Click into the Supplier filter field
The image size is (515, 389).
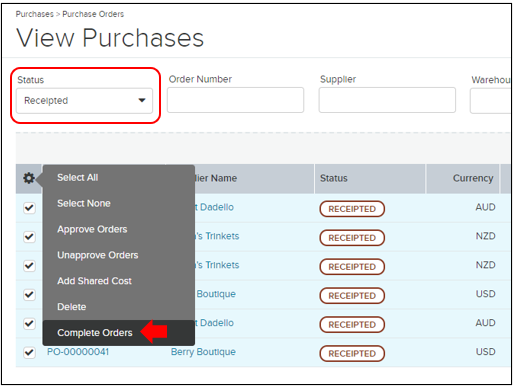387,100
